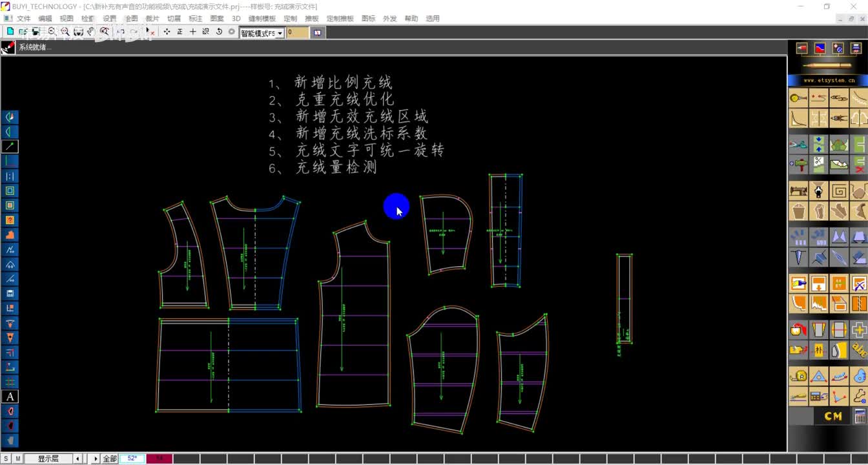Click the 正 toolbar icon

(x=180, y=32)
